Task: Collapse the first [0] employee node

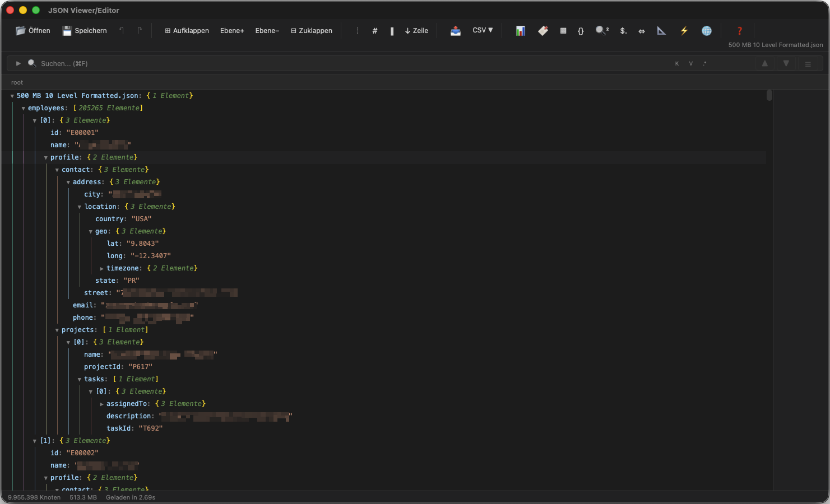Action: pyautogui.click(x=35, y=121)
